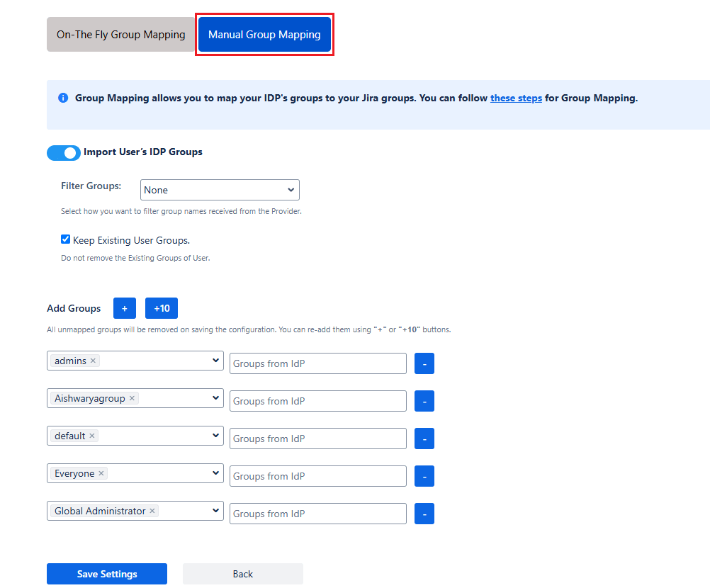Remove the admins tag
Viewport: 710px width, 588px height.
pos(93,361)
